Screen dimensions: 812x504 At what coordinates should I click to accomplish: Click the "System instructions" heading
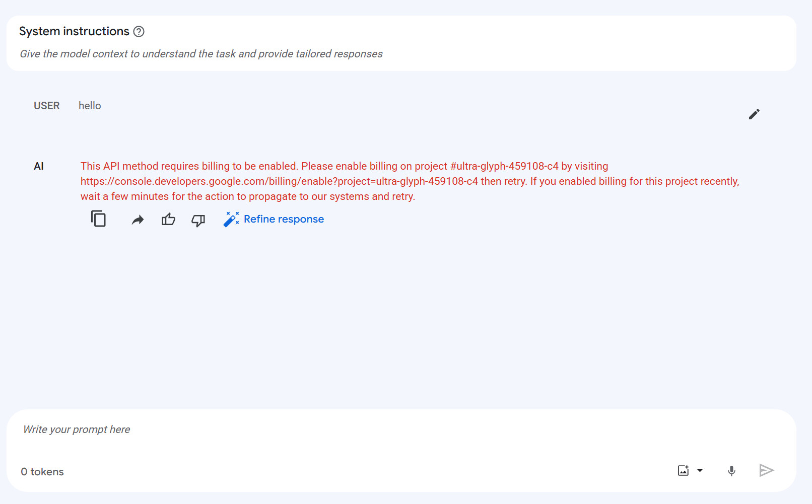[74, 31]
